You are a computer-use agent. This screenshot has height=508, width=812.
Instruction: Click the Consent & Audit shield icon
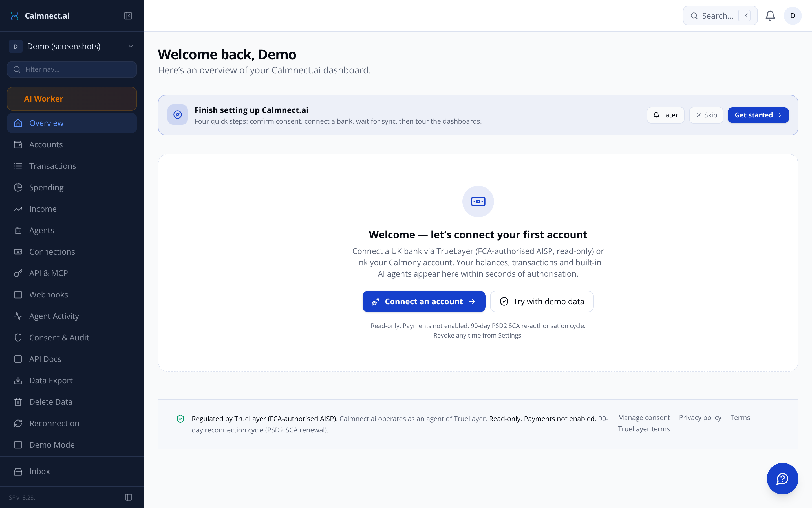[18, 338]
